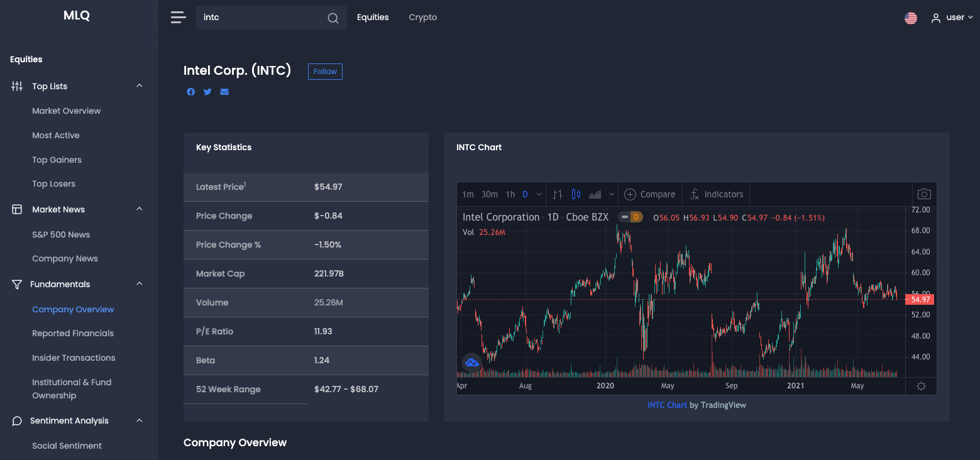980x460 pixels.
Task: Open the chart interval dropdown arrow
Action: (x=539, y=194)
